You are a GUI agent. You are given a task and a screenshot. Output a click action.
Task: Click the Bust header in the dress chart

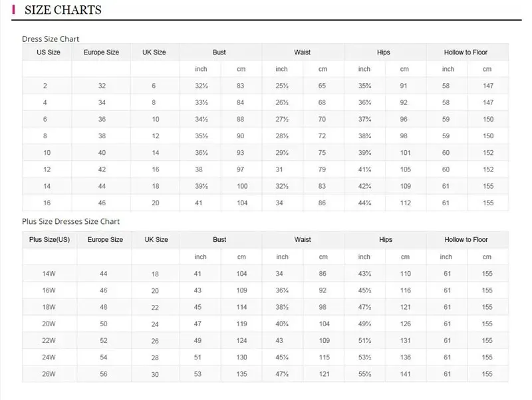(x=219, y=52)
